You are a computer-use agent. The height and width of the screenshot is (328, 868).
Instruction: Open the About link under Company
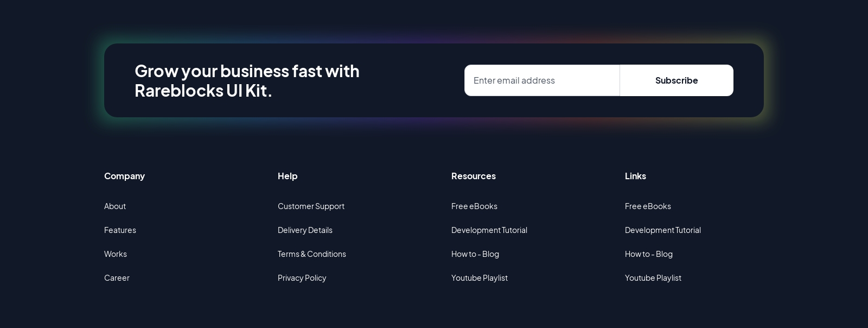[x=115, y=206]
